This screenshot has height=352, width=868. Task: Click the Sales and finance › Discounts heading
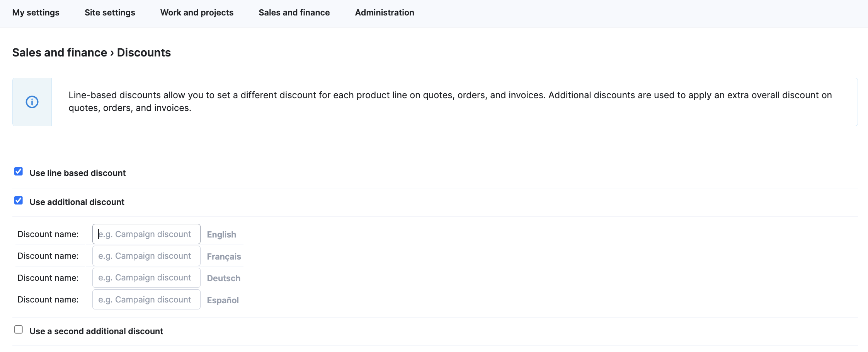(x=92, y=53)
